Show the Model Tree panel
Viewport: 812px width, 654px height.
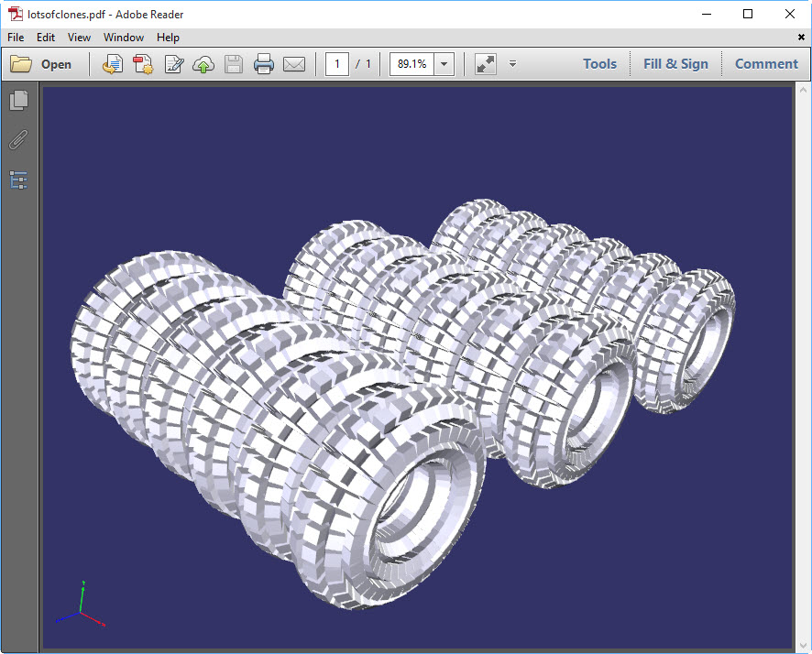coord(18,180)
